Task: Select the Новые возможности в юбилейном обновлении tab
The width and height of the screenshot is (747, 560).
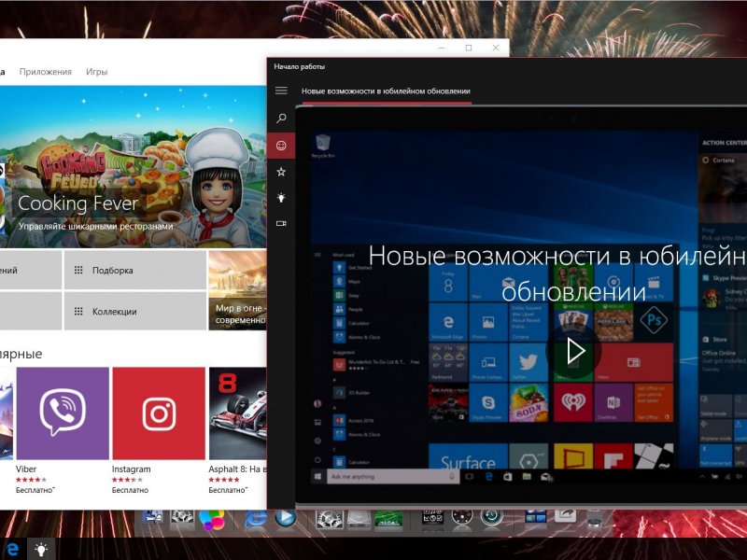Action: [x=386, y=91]
